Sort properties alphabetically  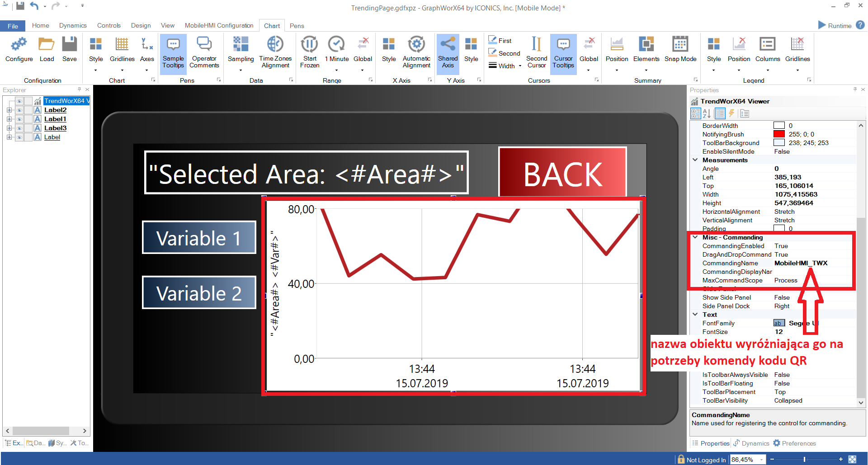point(707,113)
